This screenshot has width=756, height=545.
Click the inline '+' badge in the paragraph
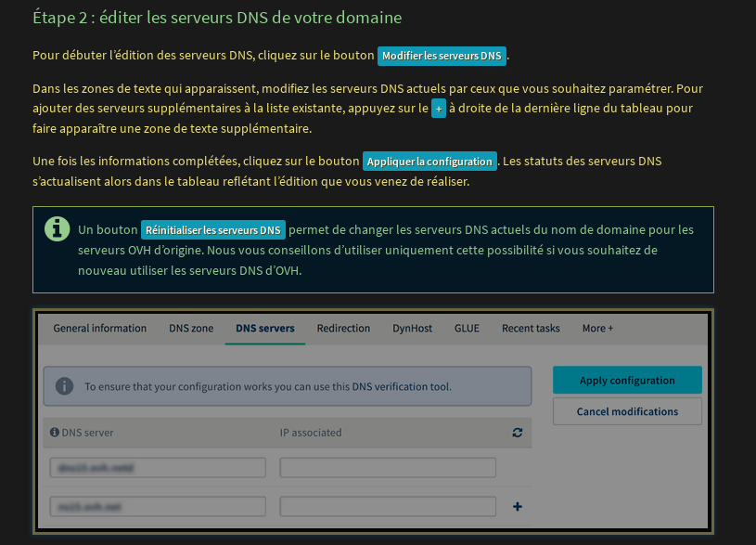click(x=439, y=109)
